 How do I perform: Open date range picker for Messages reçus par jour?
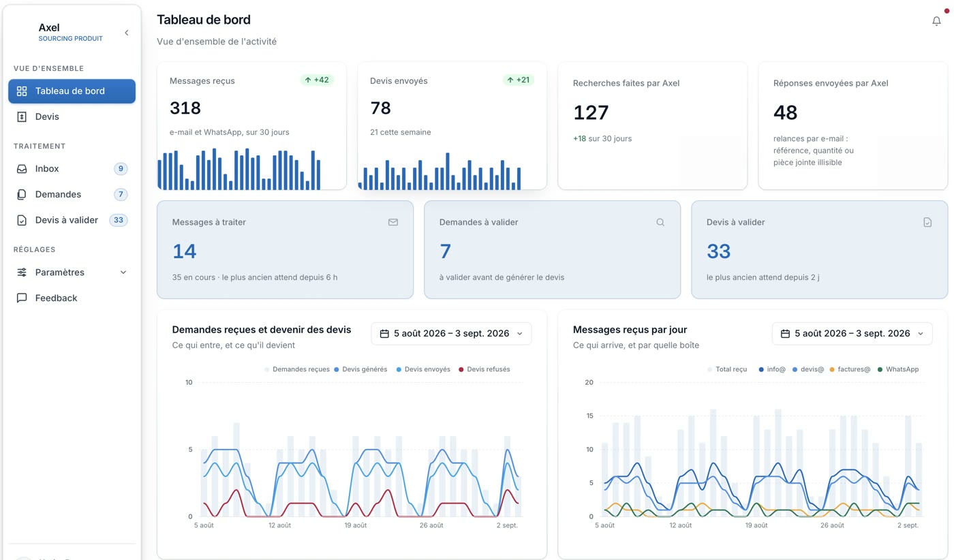852,334
